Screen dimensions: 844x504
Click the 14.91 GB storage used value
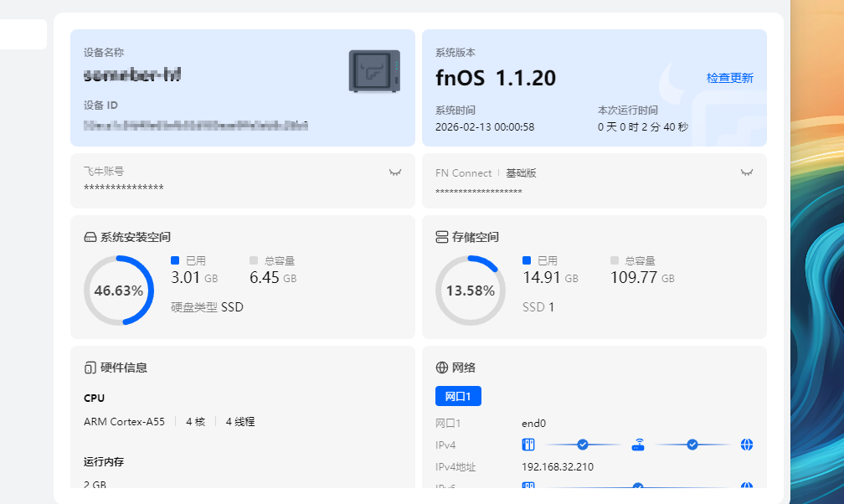tap(550, 278)
